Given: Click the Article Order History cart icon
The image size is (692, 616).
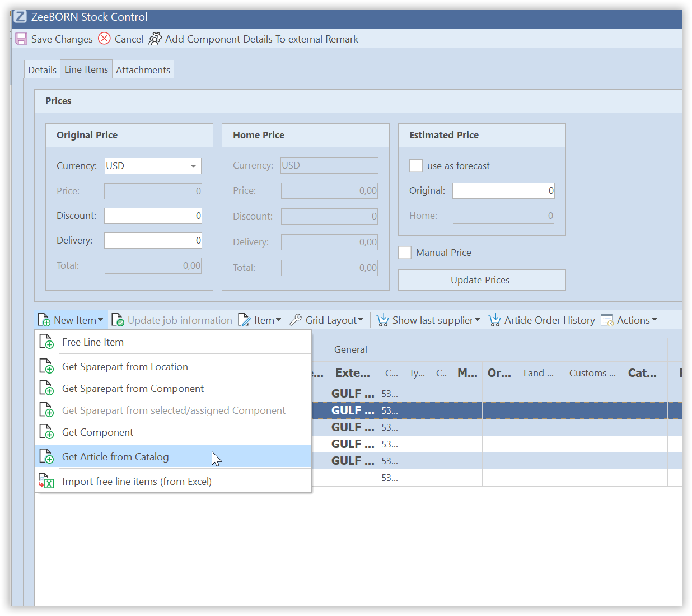Looking at the screenshot, I should pyautogui.click(x=494, y=320).
